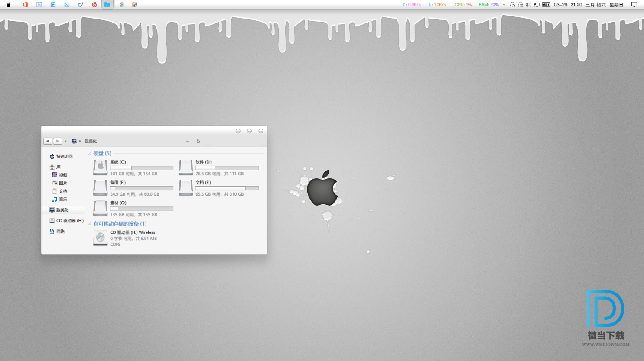Click the upload speed 0.0K/s readout
Screen dimensions: 644x361
(412, 5)
